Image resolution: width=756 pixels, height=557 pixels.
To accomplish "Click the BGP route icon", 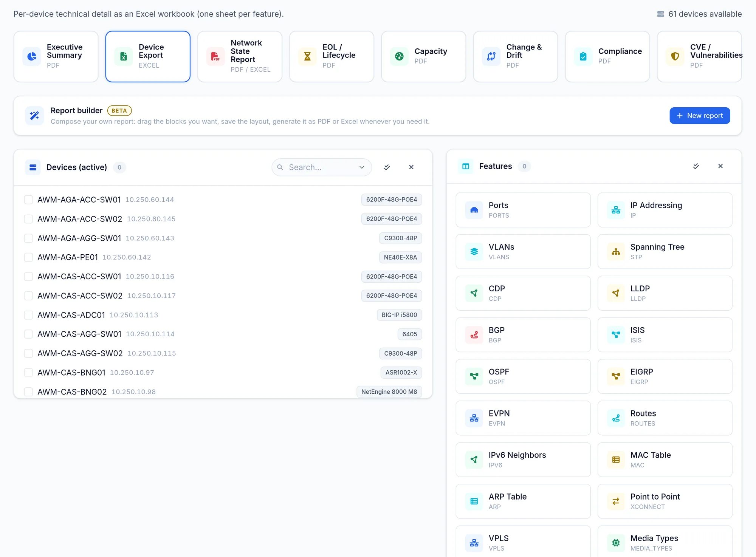I will click(474, 335).
